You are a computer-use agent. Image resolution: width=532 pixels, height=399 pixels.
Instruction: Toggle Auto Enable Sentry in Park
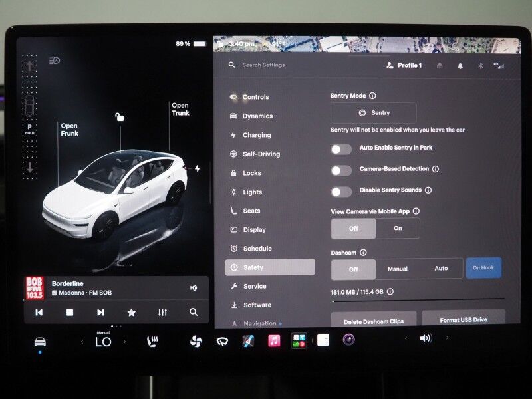tap(341, 149)
